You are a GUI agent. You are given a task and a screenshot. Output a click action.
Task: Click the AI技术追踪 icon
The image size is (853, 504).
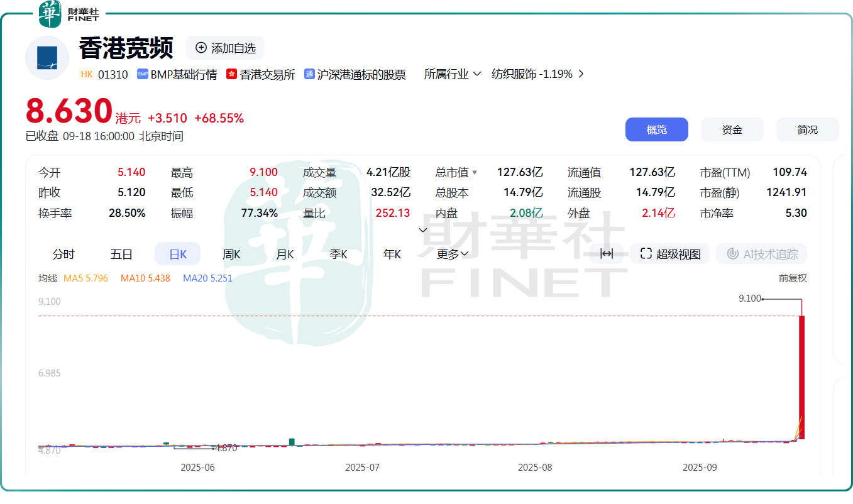(x=732, y=254)
